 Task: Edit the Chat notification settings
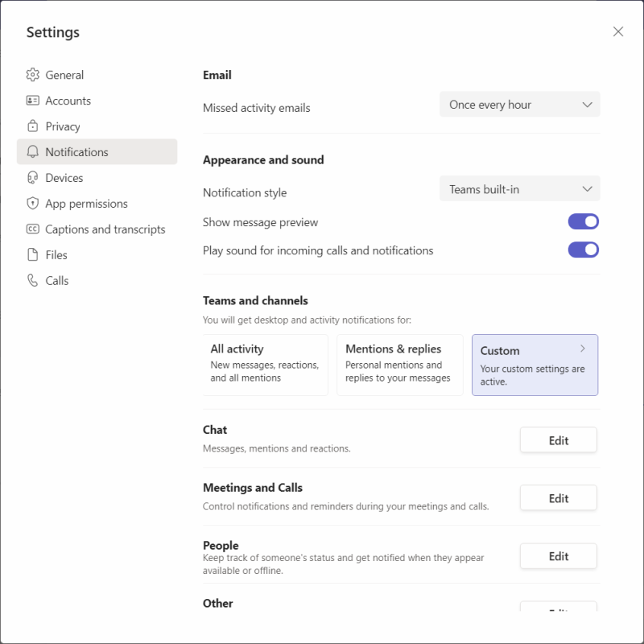[558, 440]
